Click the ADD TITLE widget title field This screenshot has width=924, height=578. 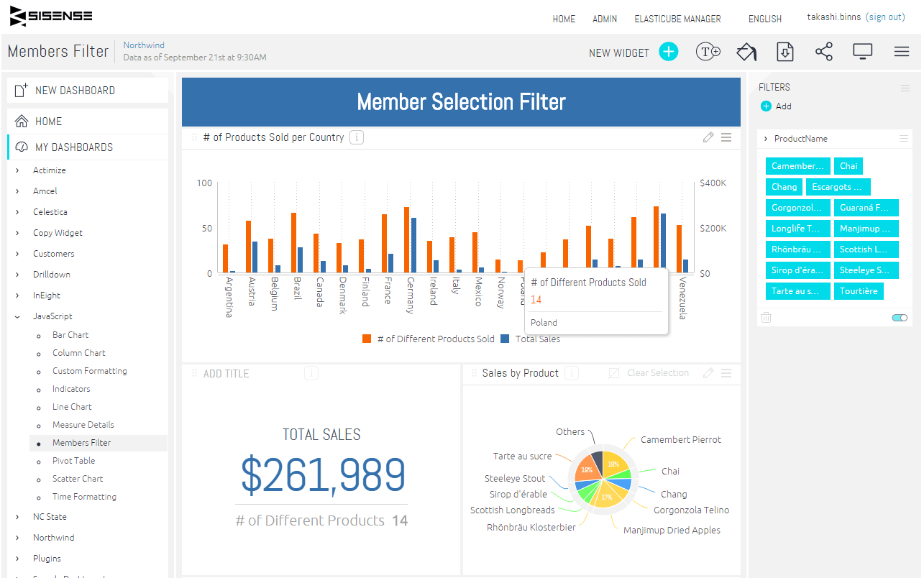tap(226, 374)
